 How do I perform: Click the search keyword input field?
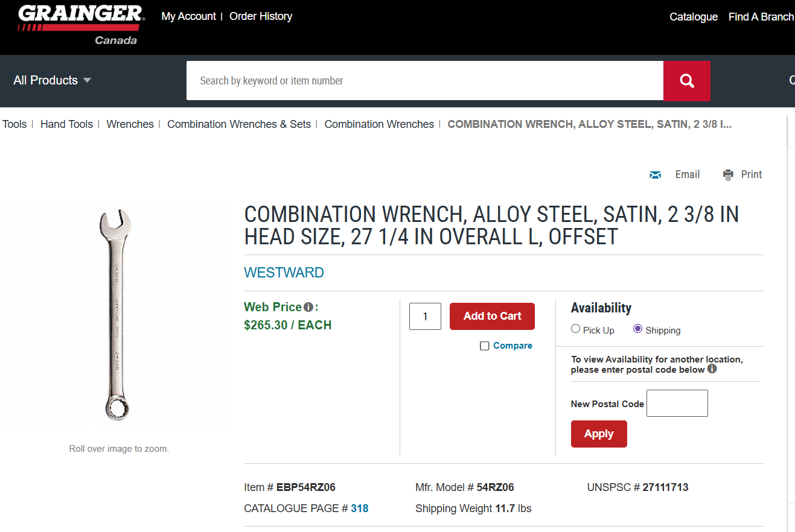424,81
